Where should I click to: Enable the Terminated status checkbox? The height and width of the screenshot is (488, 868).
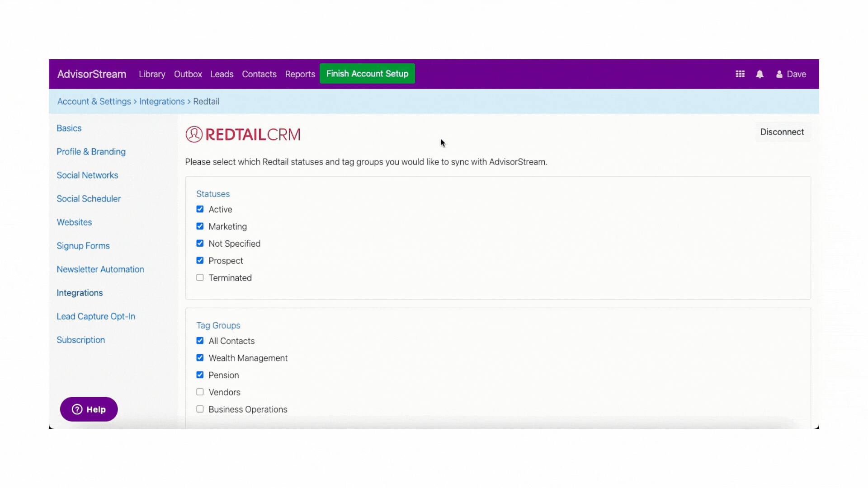tap(200, 278)
